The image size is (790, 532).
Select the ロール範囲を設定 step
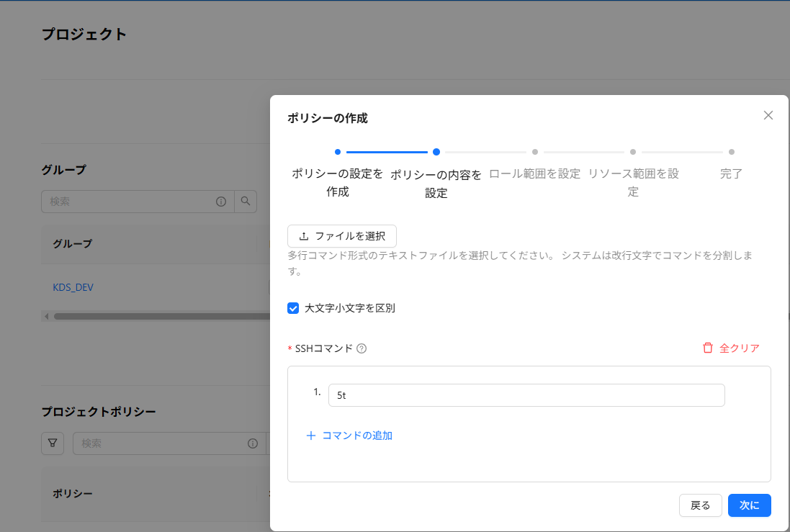click(x=534, y=173)
